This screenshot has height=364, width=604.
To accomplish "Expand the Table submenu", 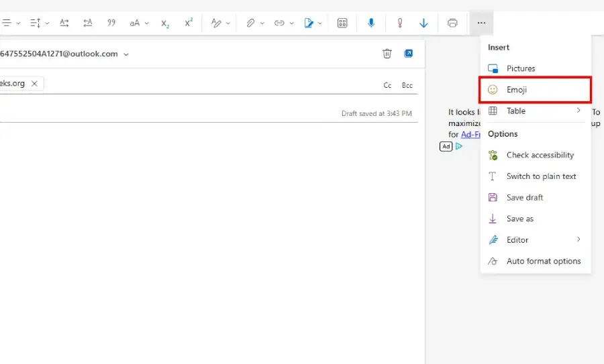I will pyautogui.click(x=536, y=111).
